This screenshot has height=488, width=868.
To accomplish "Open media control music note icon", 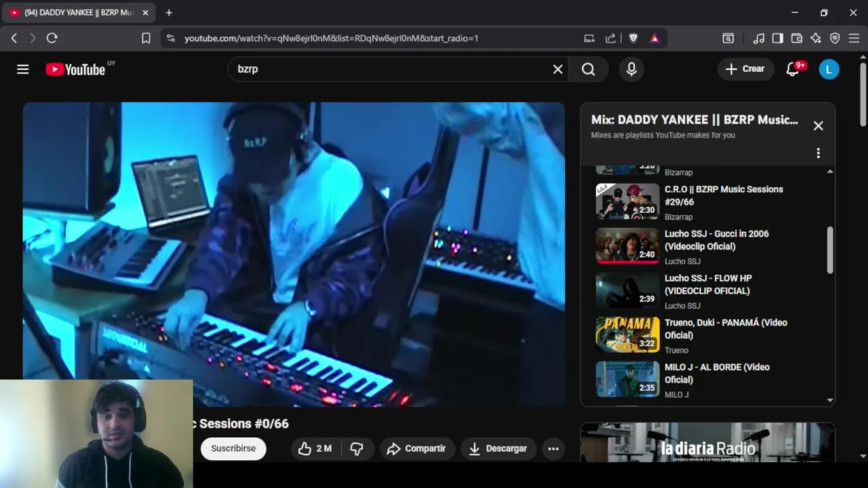I will click(x=759, y=39).
